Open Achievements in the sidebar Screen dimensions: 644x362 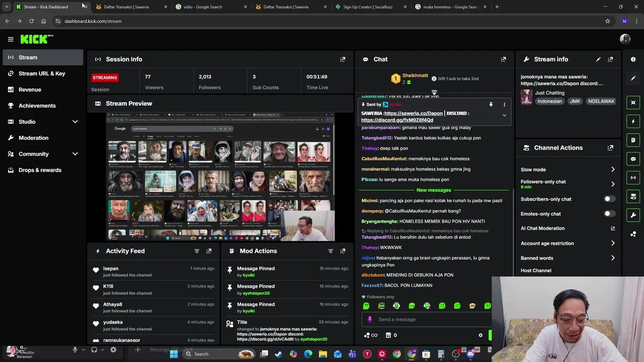coord(43,106)
